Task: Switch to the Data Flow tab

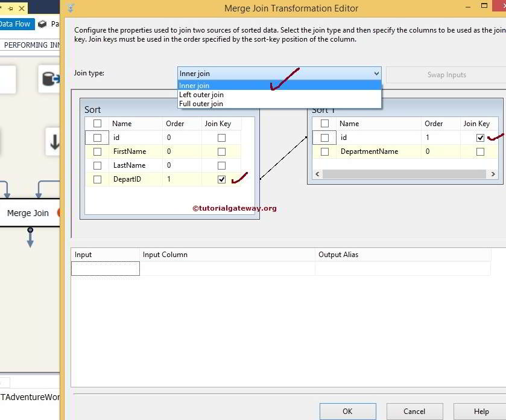Action: tap(14, 24)
